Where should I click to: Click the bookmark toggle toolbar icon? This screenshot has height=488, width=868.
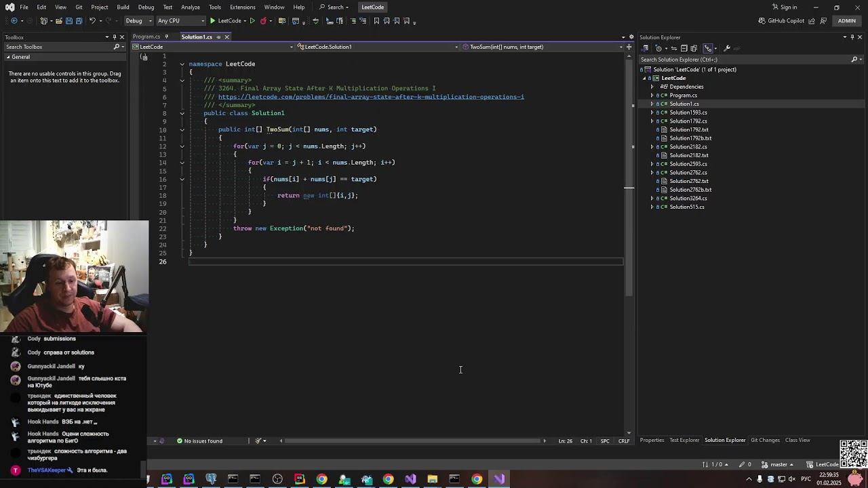(x=376, y=21)
